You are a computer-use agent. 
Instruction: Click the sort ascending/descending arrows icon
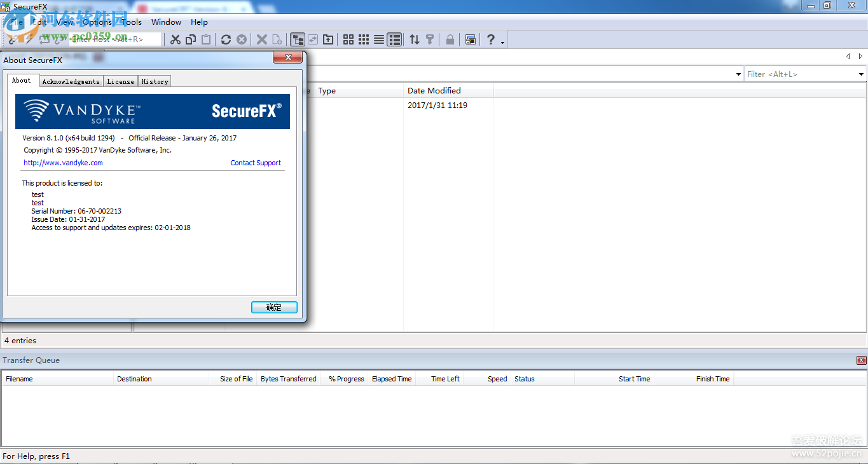coord(415,39)
